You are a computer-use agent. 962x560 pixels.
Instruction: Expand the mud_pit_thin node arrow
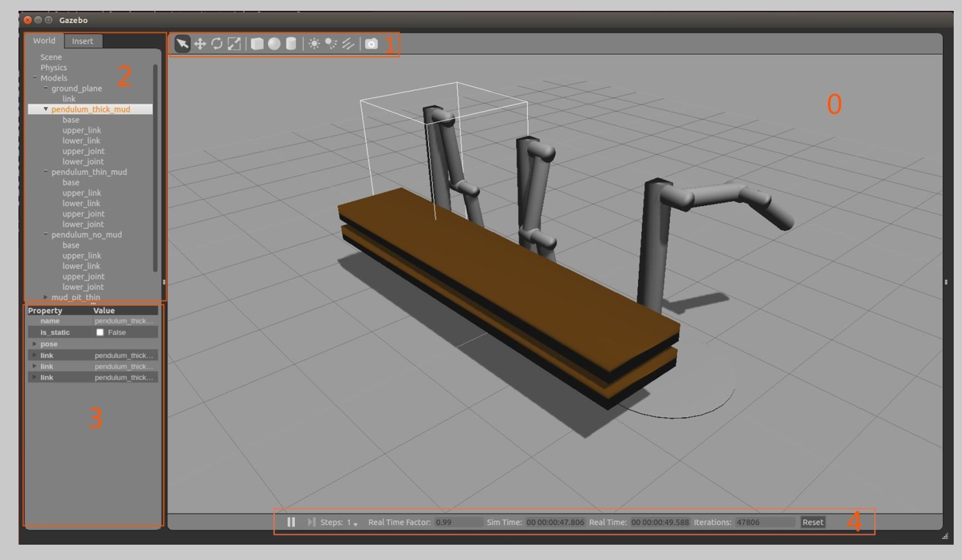[x=46, y=297]
